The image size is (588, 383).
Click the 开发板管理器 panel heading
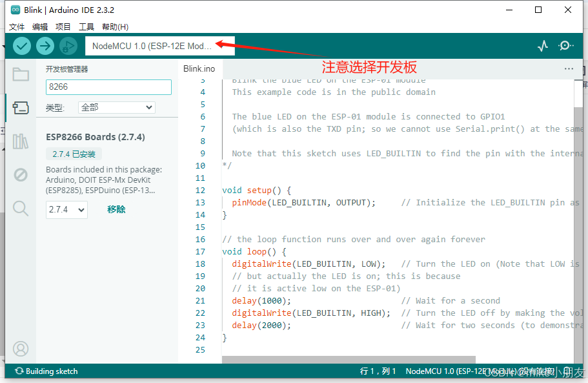coord(66,69)
